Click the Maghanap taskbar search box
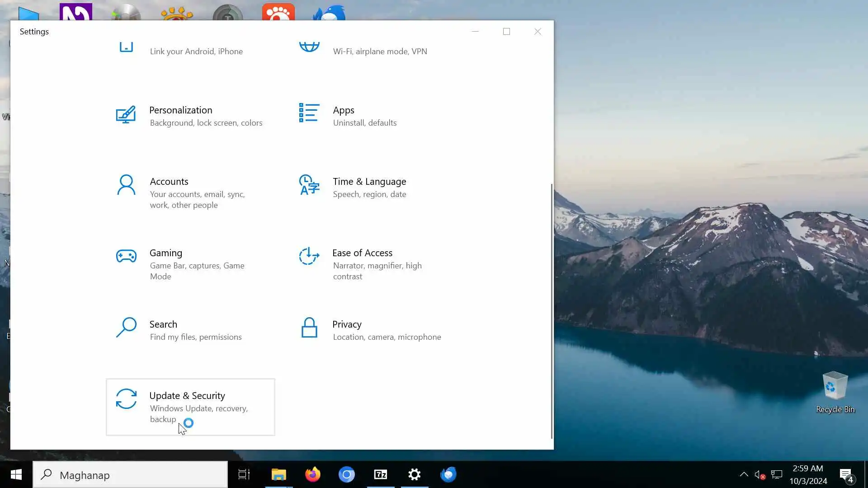Screen dimensions: 868x488 click(131, 475)
